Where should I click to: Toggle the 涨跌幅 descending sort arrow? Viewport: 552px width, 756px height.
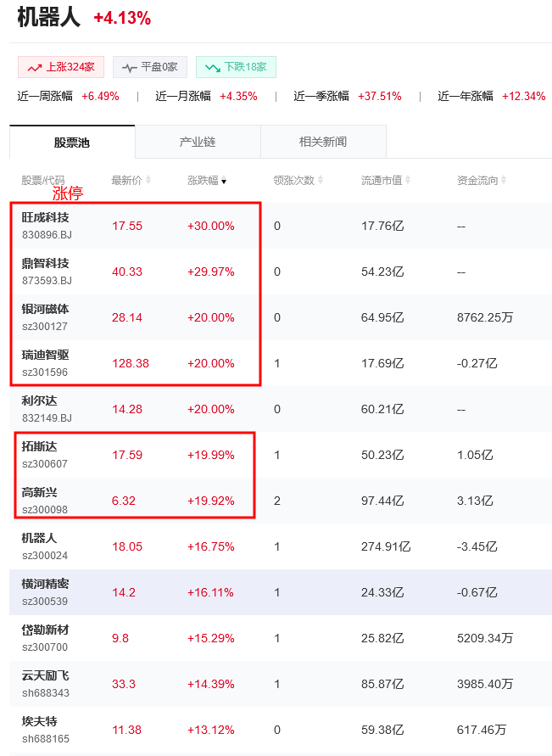click(x=224, y=181)
